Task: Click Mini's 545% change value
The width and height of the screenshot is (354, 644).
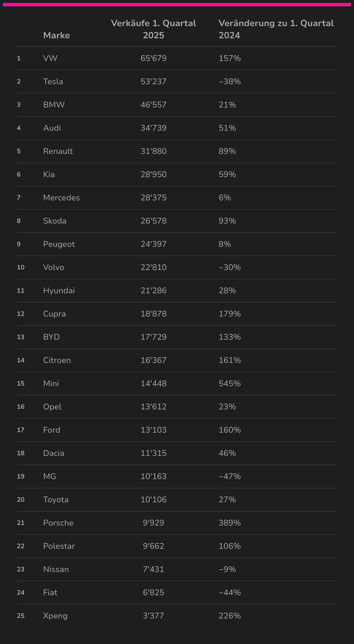Action: pyautogui.click(x=230, y=384)
